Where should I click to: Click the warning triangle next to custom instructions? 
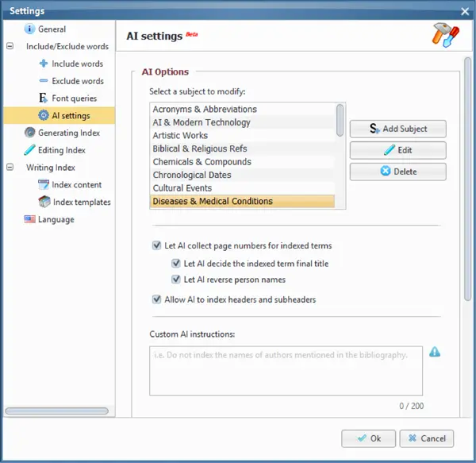(x=435, y=352)
